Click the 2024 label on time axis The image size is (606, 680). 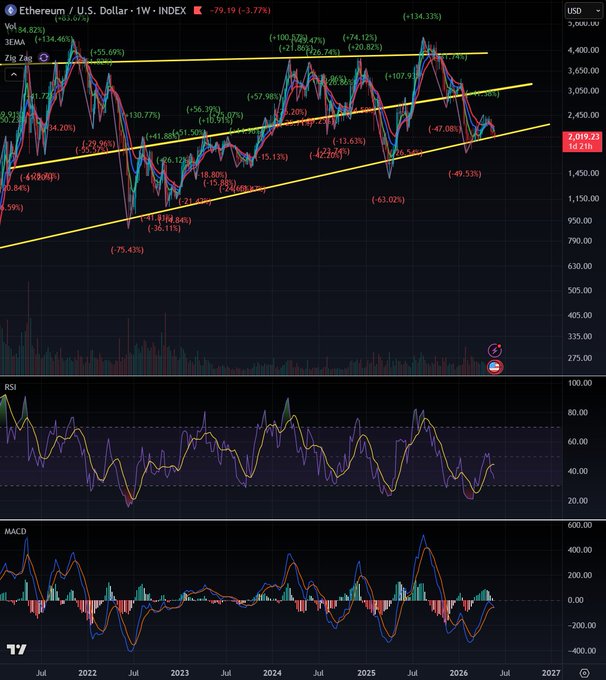tap(272, 673)
